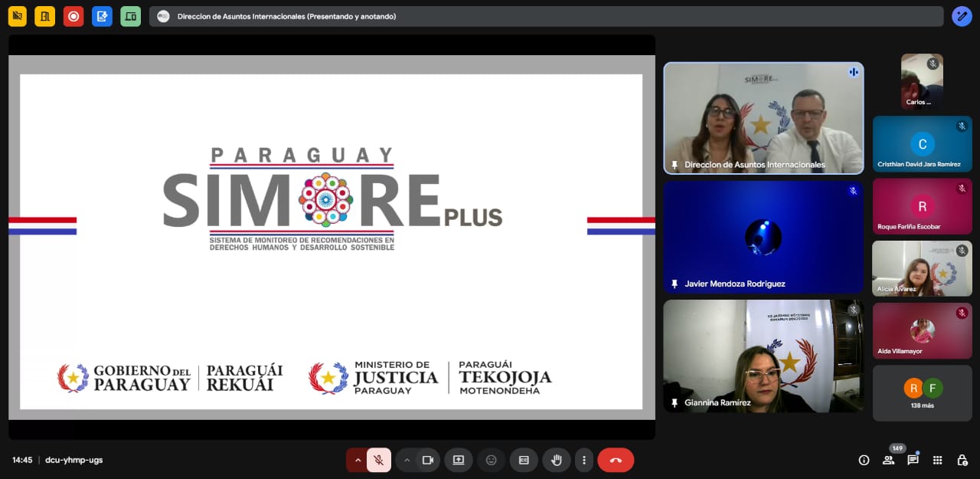Toggle the camera on or off
The width and height of the screenshot is (980, 479).
coord(428,460)
